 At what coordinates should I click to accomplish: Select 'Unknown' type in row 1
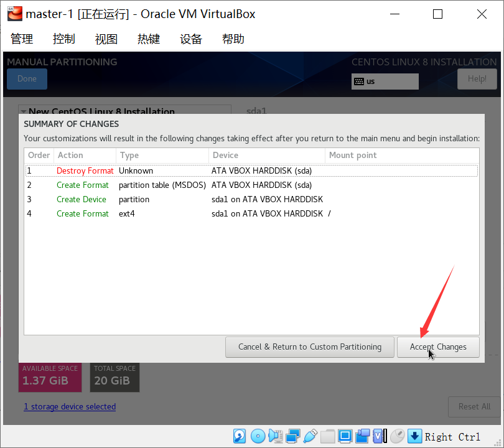click(x=136, y=170)
